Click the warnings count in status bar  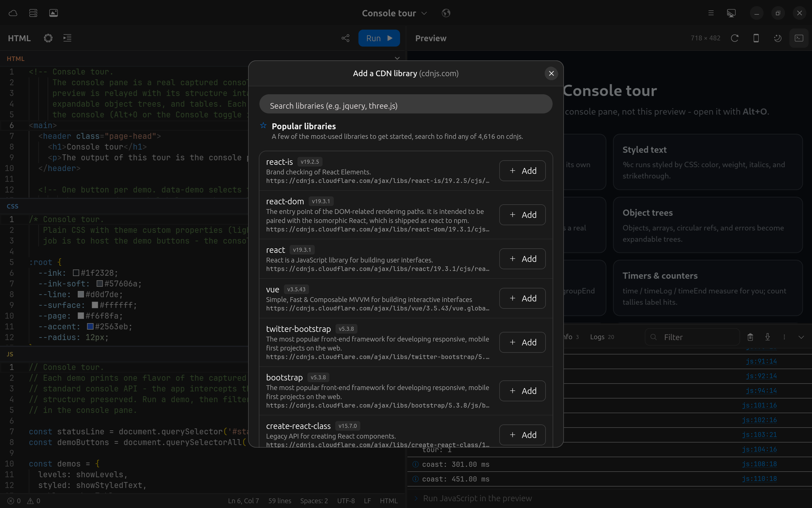[x=34, y=501]
